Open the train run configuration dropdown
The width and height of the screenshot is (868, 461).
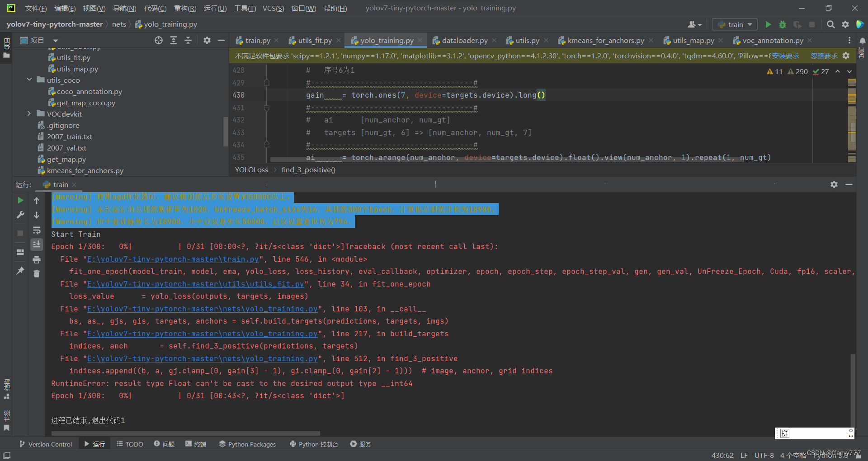pos(735,24)
